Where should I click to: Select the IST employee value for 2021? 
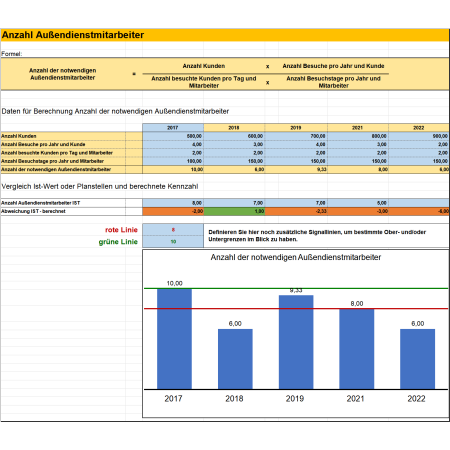[x=358, y=203]
